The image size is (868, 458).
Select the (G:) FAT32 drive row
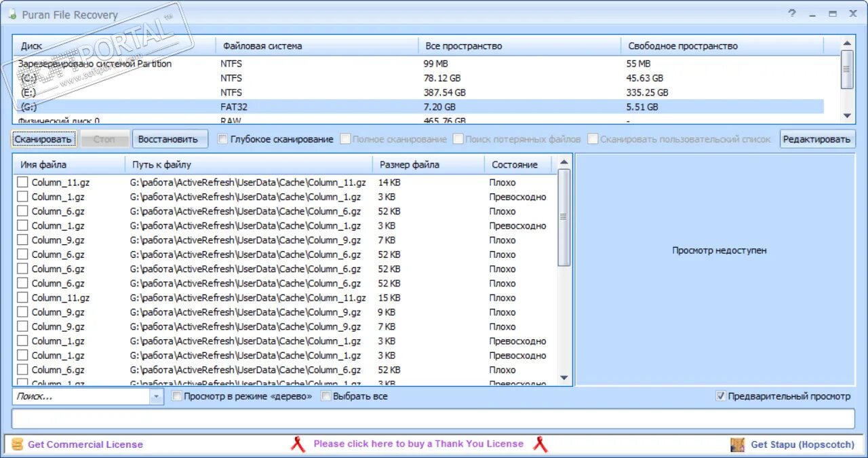(x=418, y=107)
